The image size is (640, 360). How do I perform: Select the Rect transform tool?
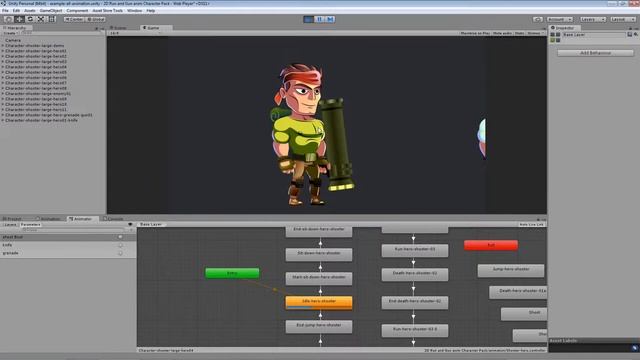[52, 19]
